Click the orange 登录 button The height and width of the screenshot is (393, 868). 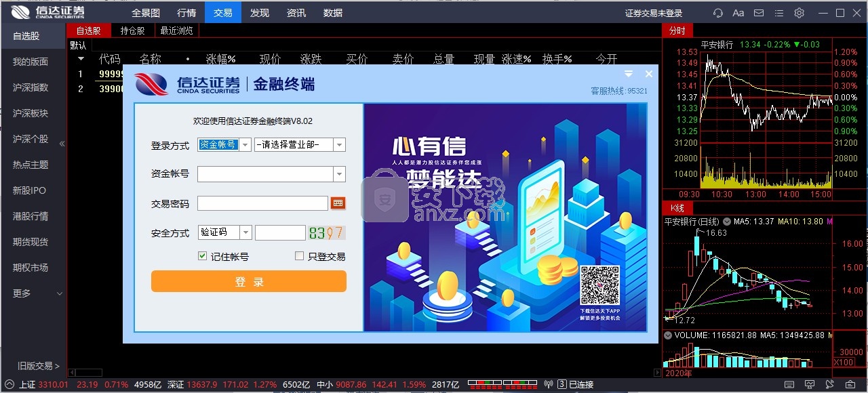[249, 281]
